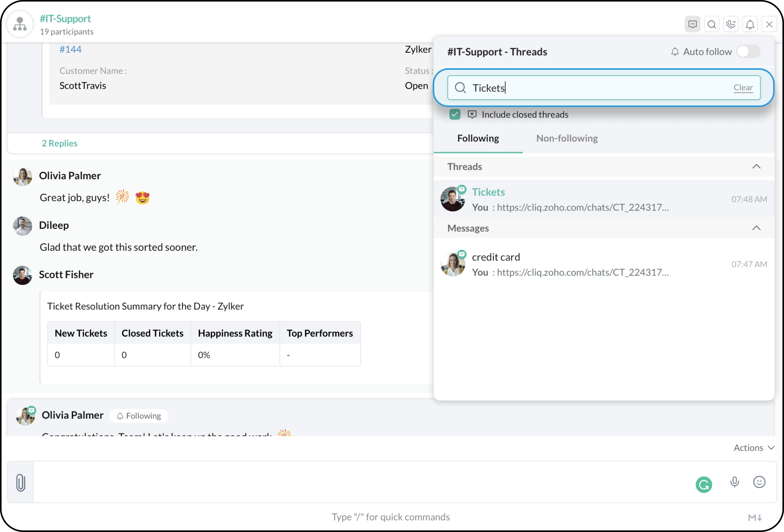The width and height of the screenshot is (784, 532).
Task: Toggle Following on Olivia Palmer's message
Action: pyautogui.click(x=139, y=416)
